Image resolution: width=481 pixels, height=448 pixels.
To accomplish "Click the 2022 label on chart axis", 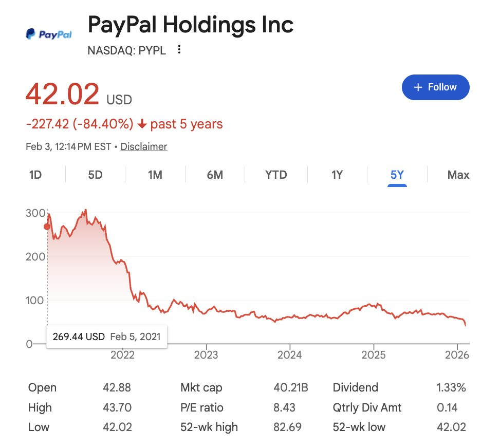I will (122, 354).
